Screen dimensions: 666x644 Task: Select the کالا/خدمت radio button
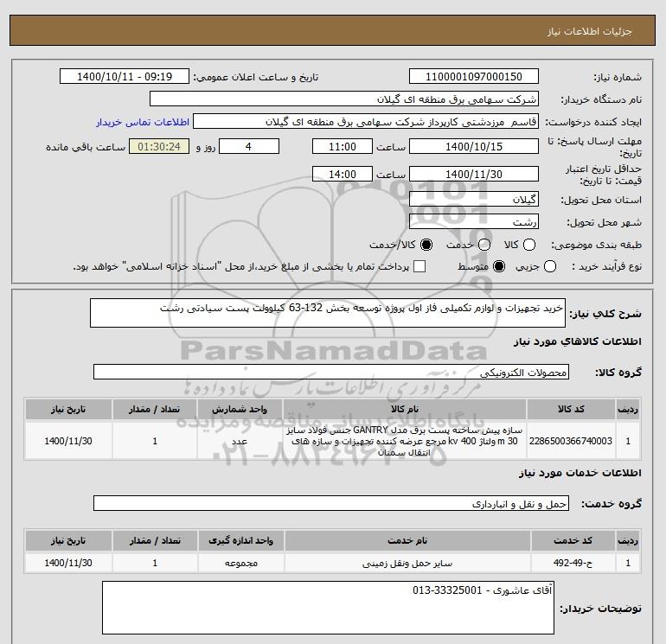click(426, 245)
